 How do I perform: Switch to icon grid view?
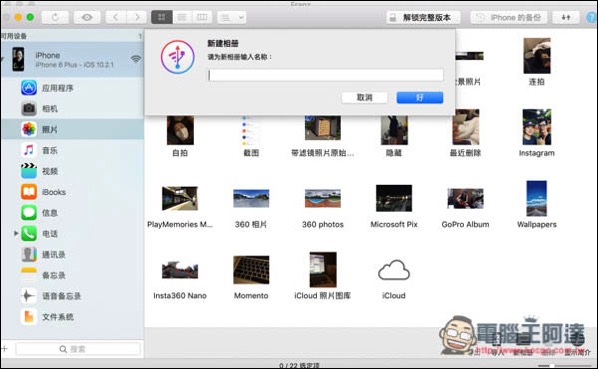point(162,17)
